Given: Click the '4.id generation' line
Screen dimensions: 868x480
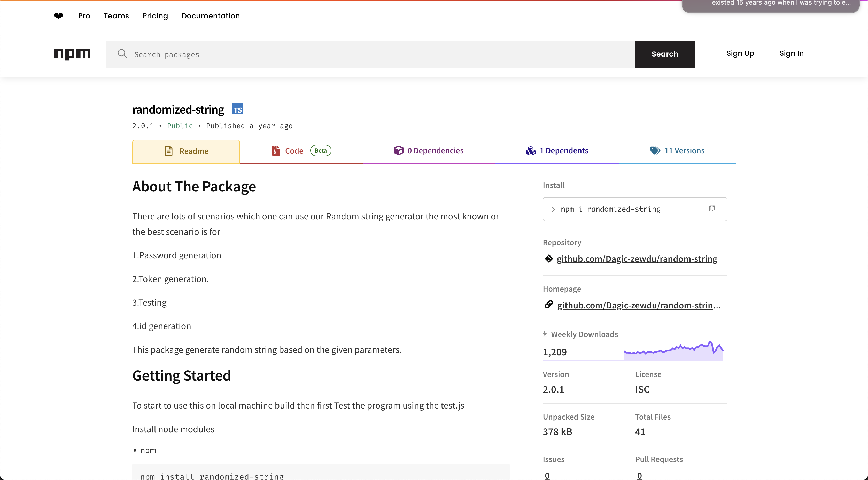Looking at the screenshot, I should click(161, 326).
